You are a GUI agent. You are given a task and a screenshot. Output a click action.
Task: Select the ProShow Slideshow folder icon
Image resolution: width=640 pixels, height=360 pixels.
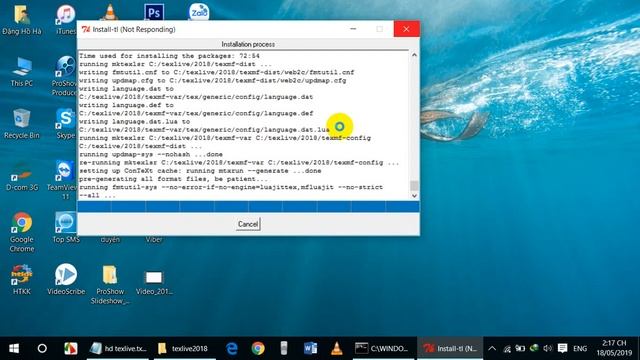point(110,284)
